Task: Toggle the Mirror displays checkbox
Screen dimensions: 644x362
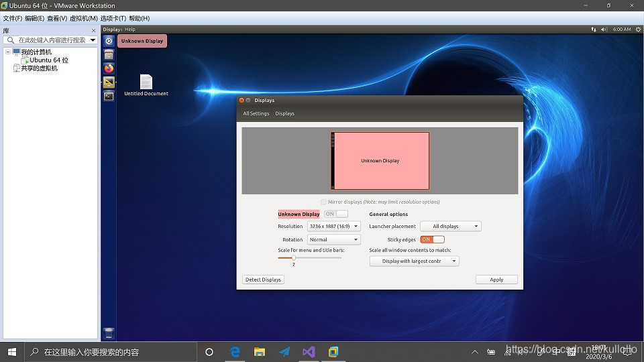Action: 323,202
